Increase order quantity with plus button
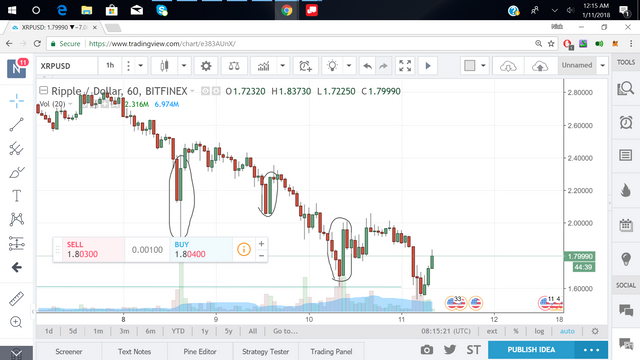640x360 pixels. [261, 244]
